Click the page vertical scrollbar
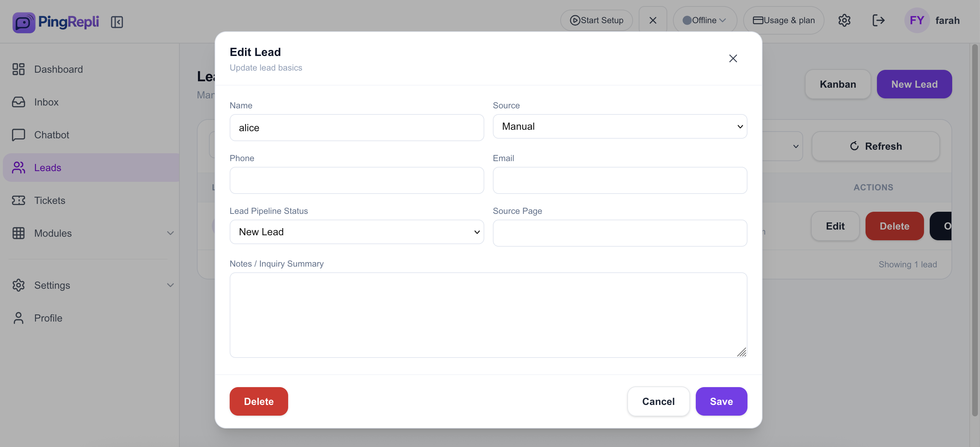The height and width of the screenshot is (447, 980). [x=974, y=230]
